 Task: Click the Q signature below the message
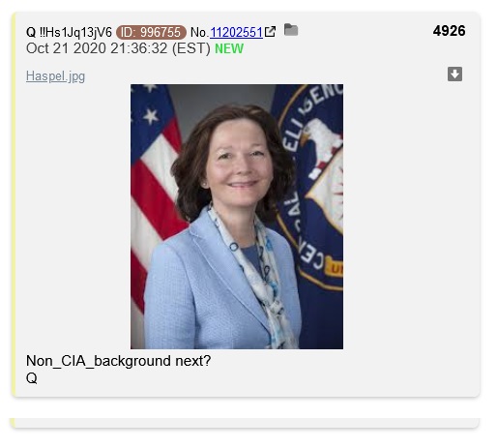pos(32,378)
